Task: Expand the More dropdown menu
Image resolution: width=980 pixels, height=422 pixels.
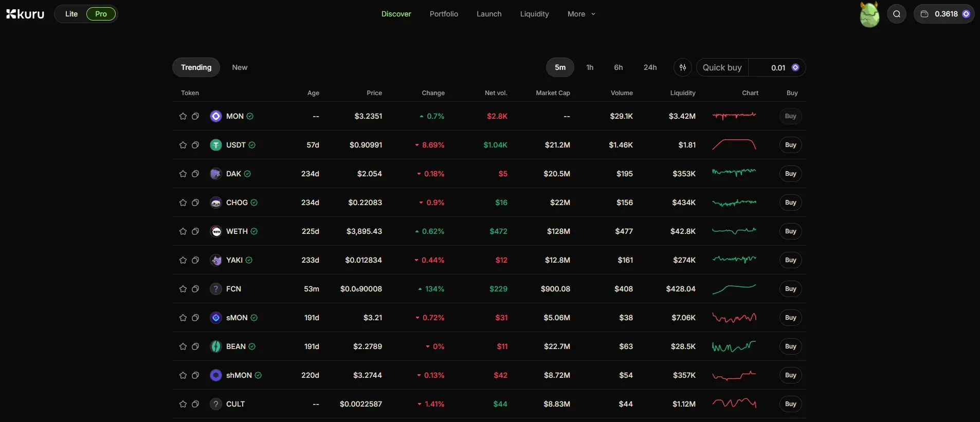Action: coord(581,14)
